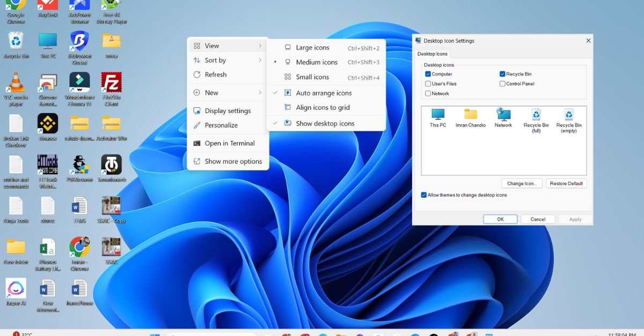Select the FileZilla Client desktop shortcut
644x336 pixels.
point(111,83)
